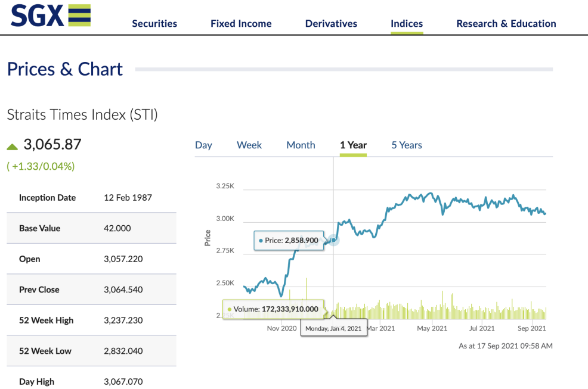Open Research & Education menu
This screenshot has height=389, width=588.
click(x=506, y=24)
